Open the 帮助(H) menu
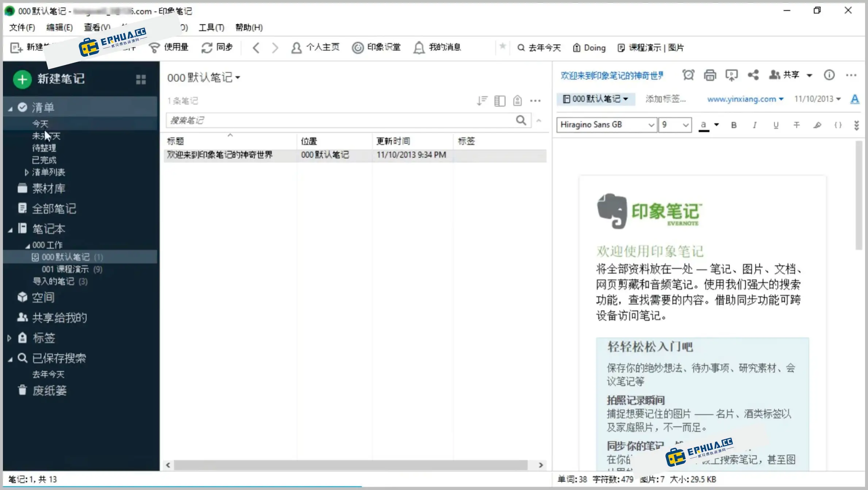 coord(249,27)
